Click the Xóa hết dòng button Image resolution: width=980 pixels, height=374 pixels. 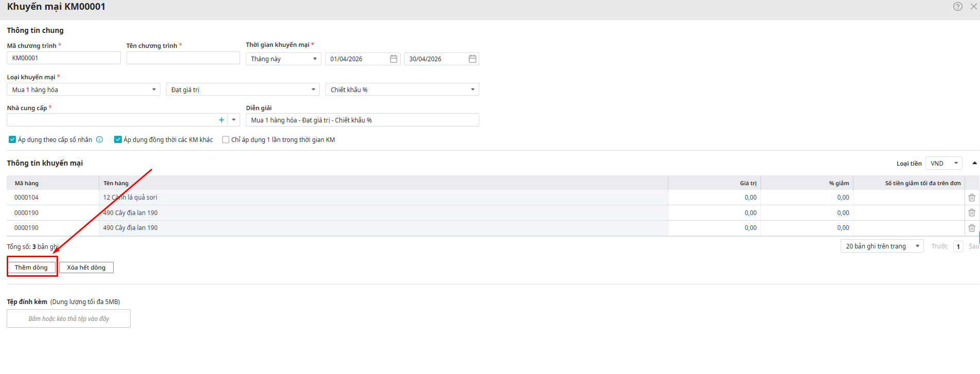pyautogui.click(x=86, y=268)
